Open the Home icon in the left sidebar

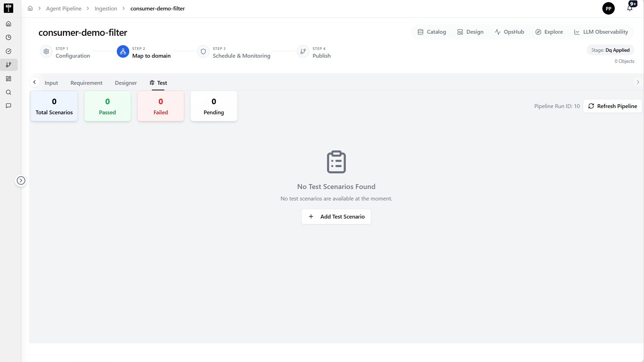tap(9, 24)
